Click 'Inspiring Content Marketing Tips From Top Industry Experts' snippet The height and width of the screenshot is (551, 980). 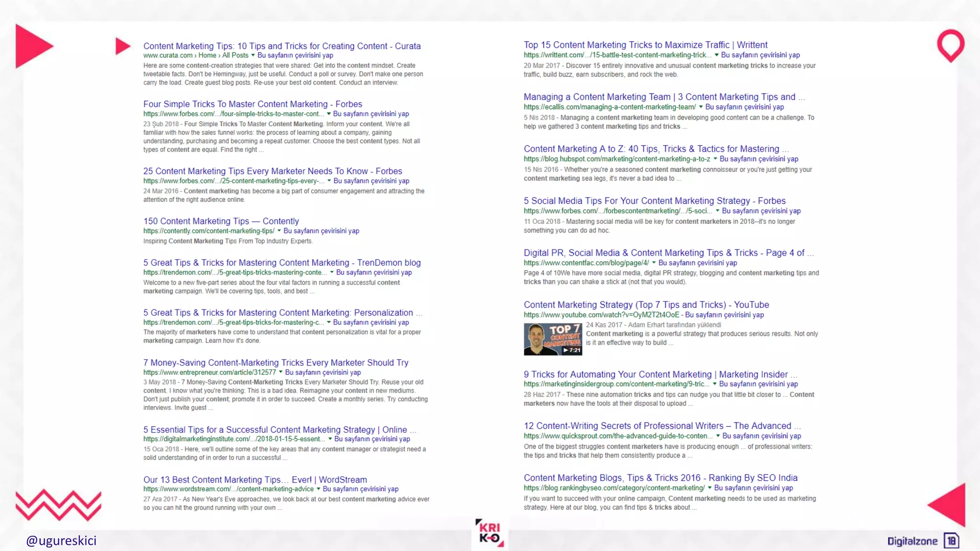click(x=228, y=241)
